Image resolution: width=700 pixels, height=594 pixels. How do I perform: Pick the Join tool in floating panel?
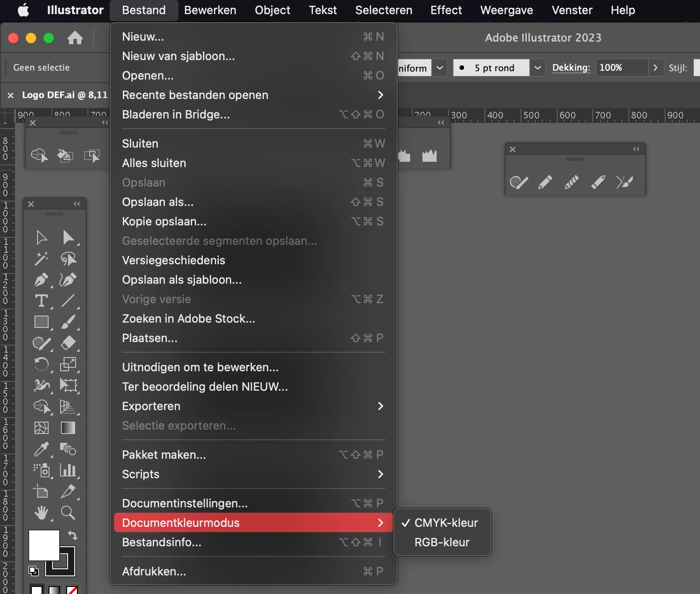624,182
